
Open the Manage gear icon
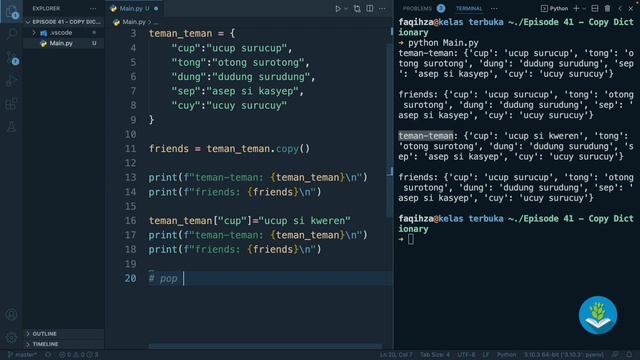tap(11, 338)
